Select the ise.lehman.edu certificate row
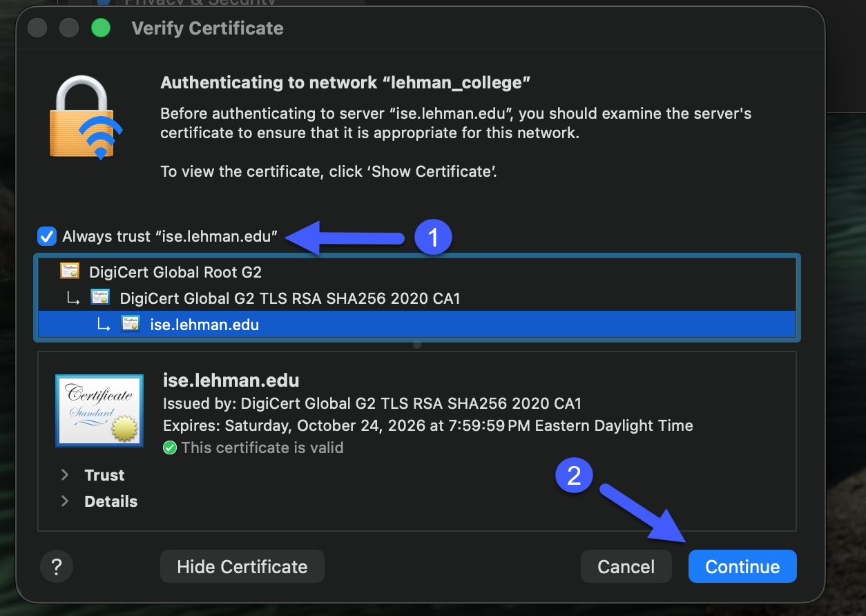This screenshot has width=866, height=616. click(417, 324)
